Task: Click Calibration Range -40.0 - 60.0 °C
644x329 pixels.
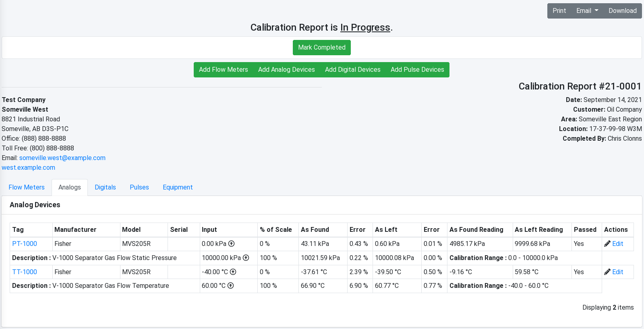Action: (x=499, y=285)
